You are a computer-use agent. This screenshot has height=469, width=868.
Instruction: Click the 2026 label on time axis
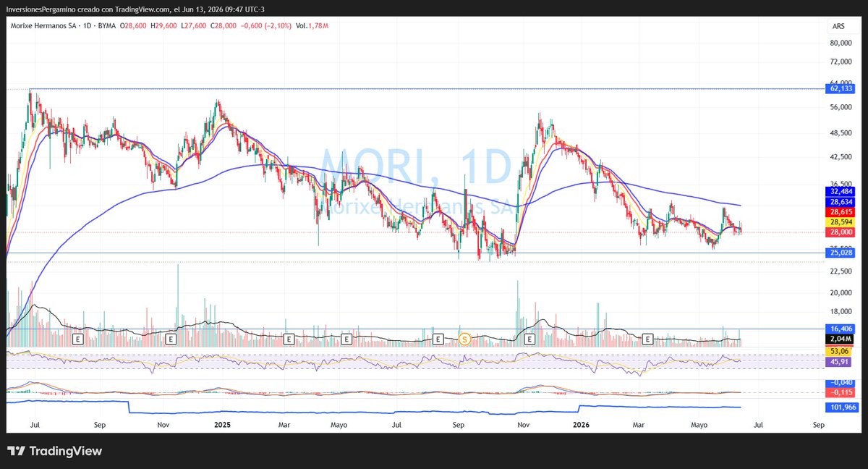pyautogui.click(x=580, y=426)
